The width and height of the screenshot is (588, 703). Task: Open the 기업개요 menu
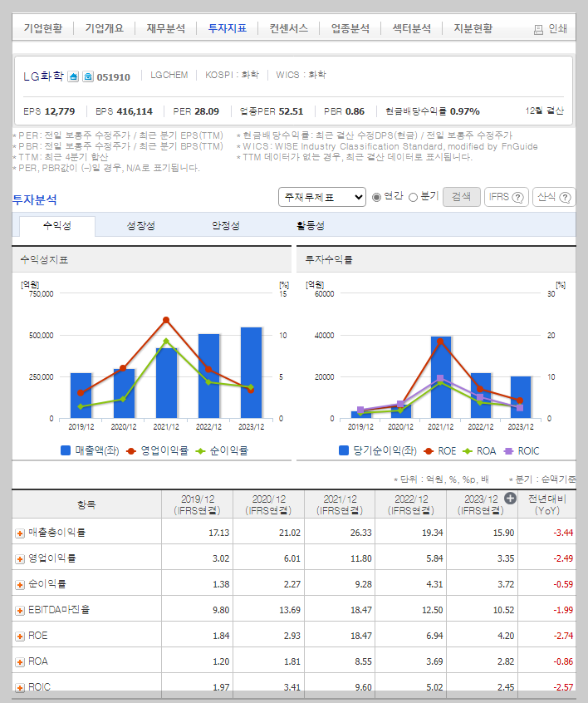point(105,28)
